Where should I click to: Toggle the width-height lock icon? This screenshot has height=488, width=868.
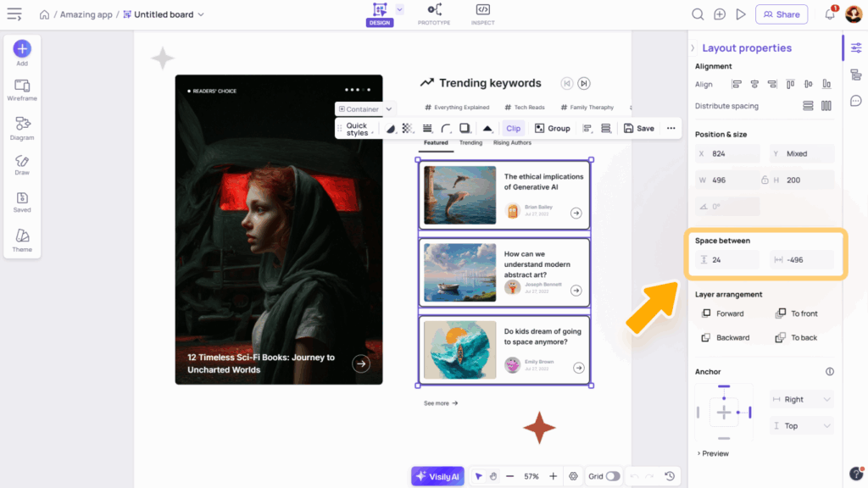[765, 180]
